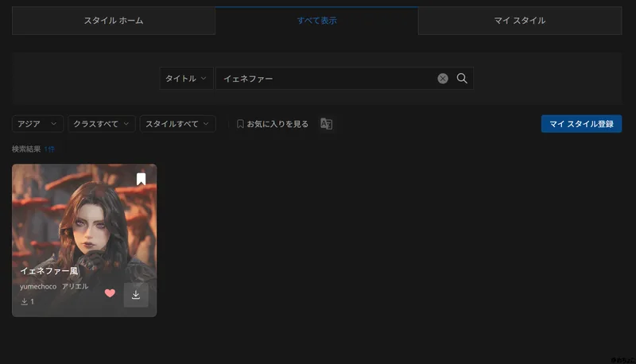Click the マイ スタイル登録 button
Screen dimensions: 636x364
[581, 124]
